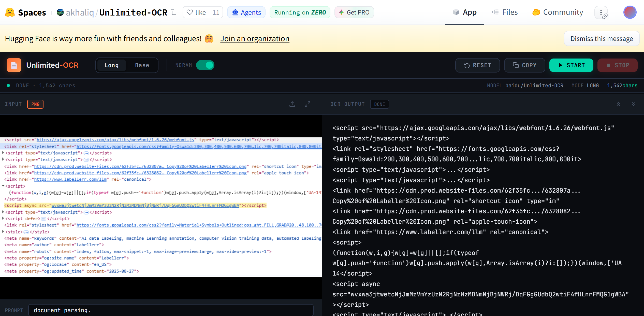Start OCR with the START button
This screenshot has width=644, height=316.
pyautogui.click(x=571, y=65)
